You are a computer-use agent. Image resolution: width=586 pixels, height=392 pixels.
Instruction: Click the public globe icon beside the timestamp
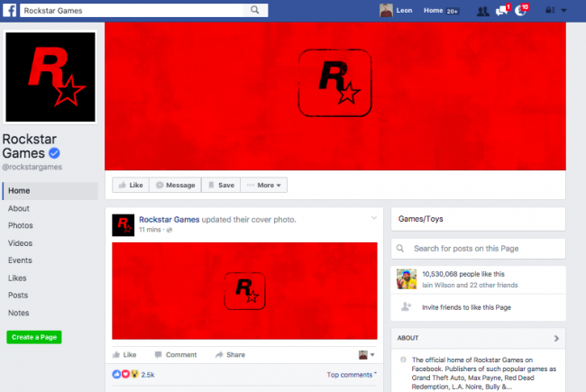[x=169, y=230]
